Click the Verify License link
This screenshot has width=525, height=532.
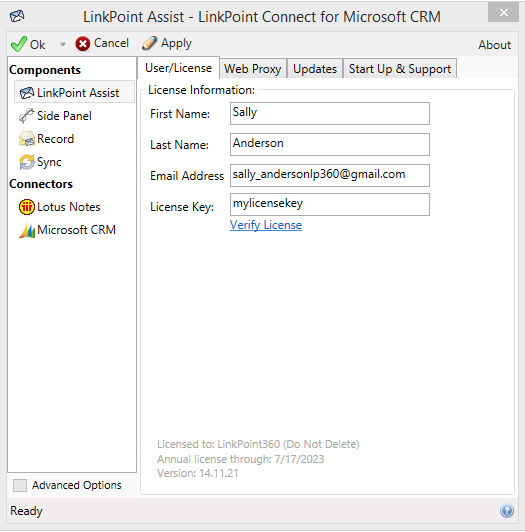[266, 225]
